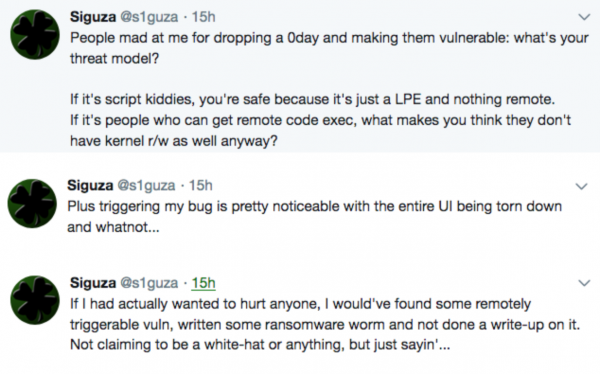The height and width of the screenshot is (374, 600).
Task: Click the Siguza name above 'If I had actually wanted'
Action: point(93,283)
